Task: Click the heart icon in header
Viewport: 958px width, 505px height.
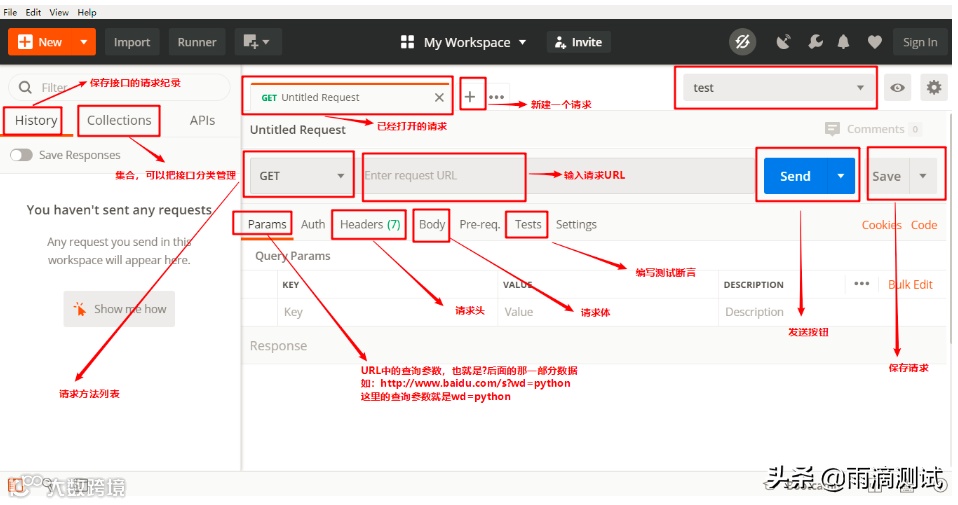Action: point(875,42)
